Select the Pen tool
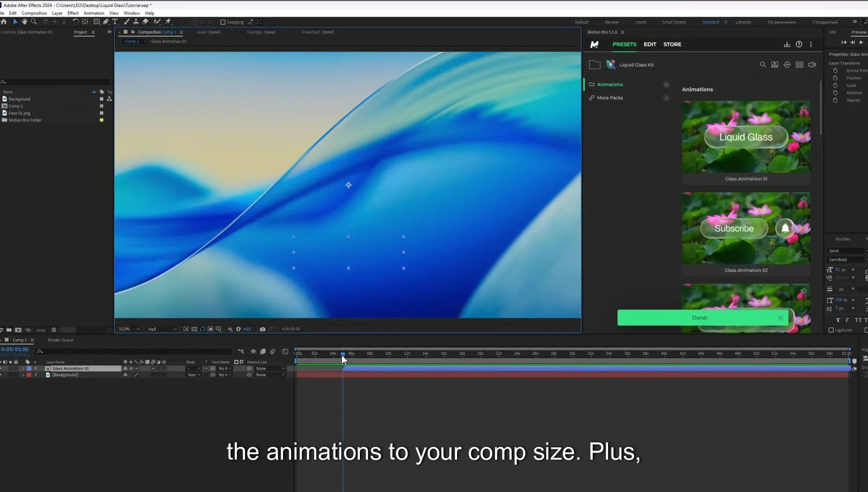 (106, 22)
